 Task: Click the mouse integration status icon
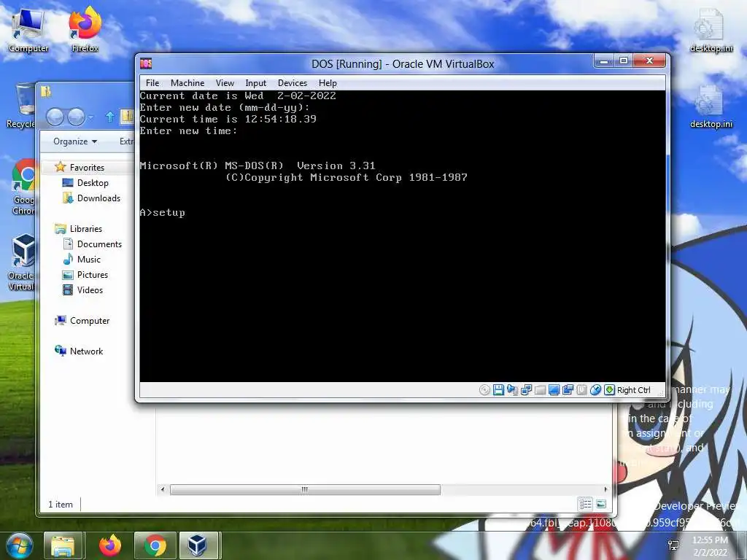tap(595, 390)
